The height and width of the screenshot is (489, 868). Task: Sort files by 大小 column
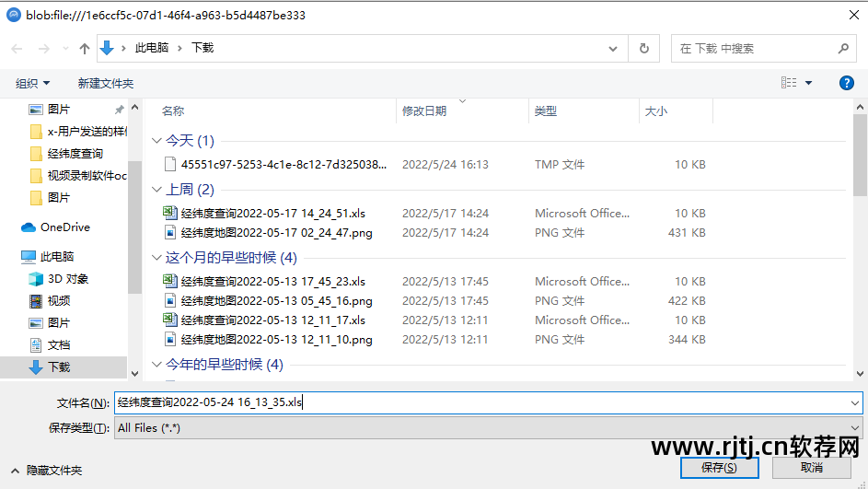click(x=656, y=111)
